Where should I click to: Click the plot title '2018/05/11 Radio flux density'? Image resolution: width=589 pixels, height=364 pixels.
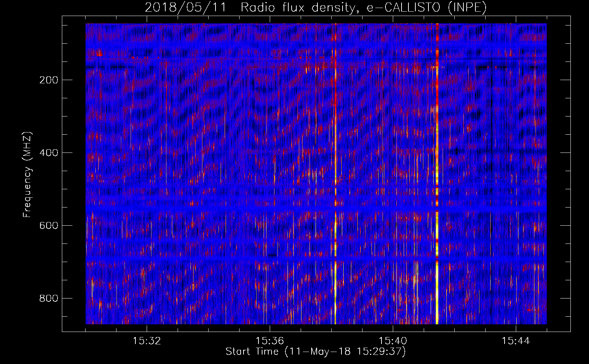point(316,8)
